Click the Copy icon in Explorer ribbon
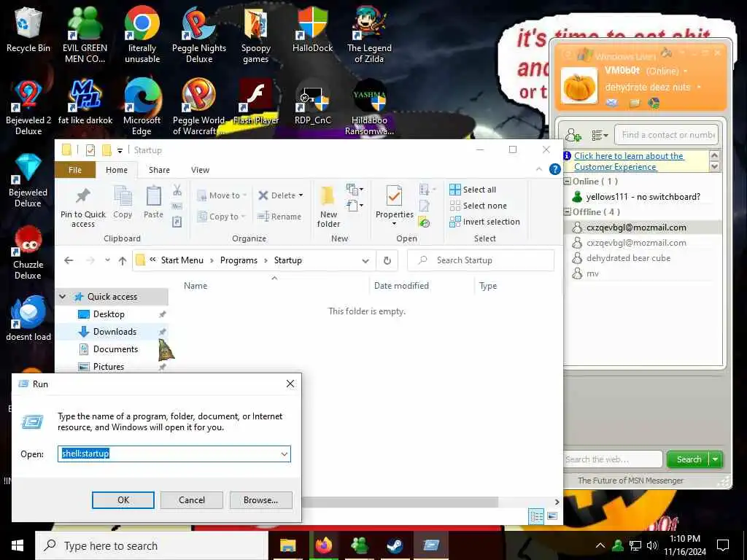 click(123, 203)
